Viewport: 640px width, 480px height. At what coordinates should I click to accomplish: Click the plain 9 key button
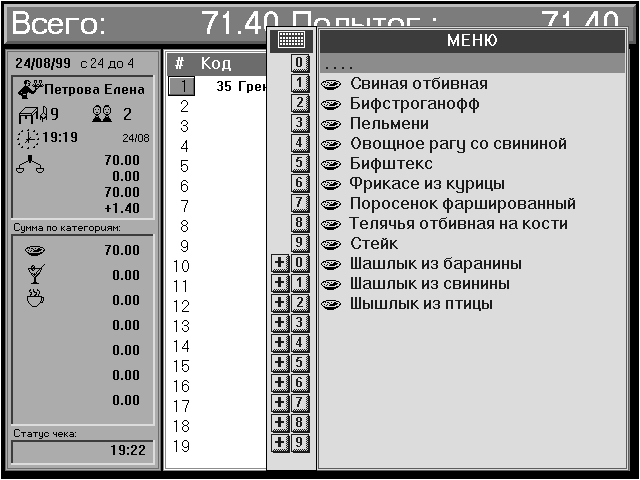pyautogui.click(x=300, y=243)
